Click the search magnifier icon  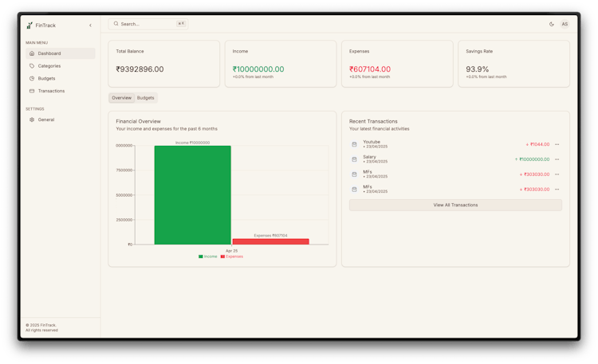(116, 24)
